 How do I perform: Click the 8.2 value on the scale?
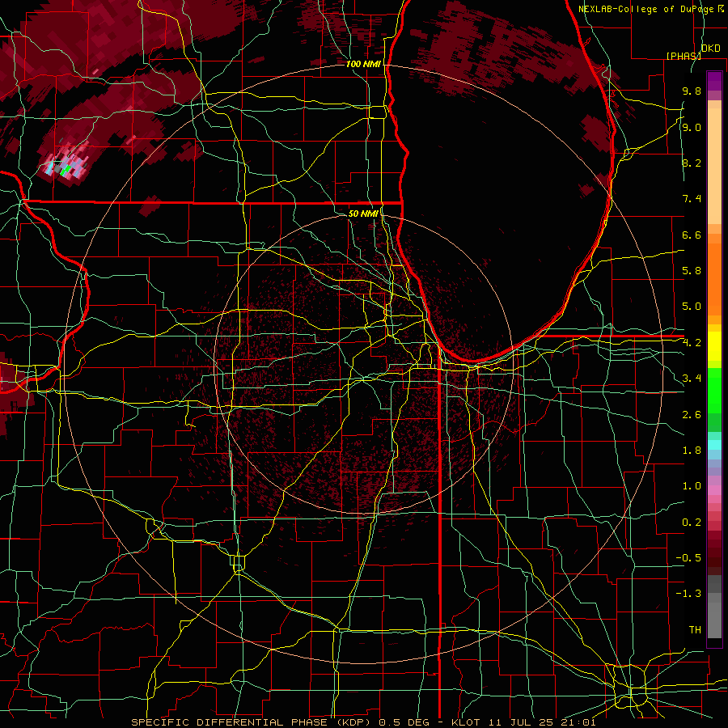point(692,163)
